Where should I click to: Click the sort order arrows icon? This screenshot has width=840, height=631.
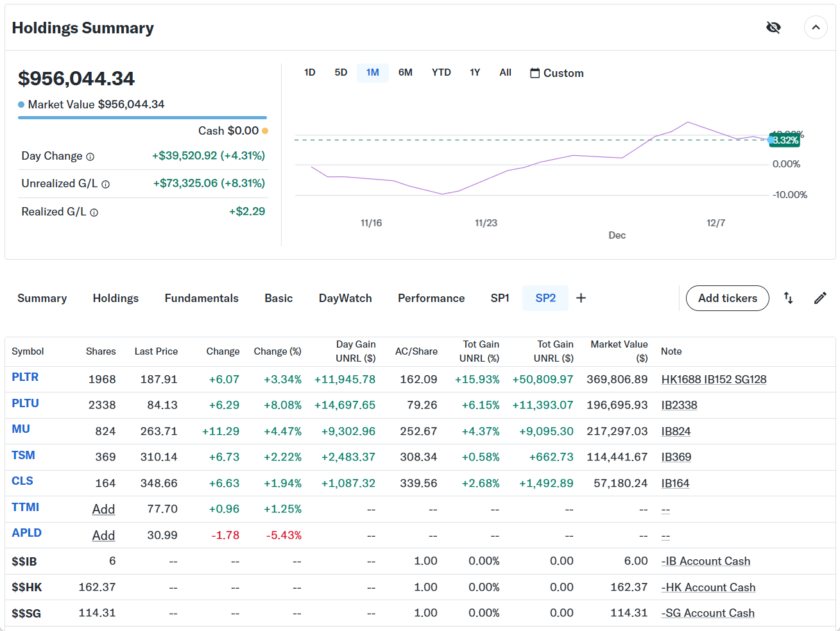[788, 298]
